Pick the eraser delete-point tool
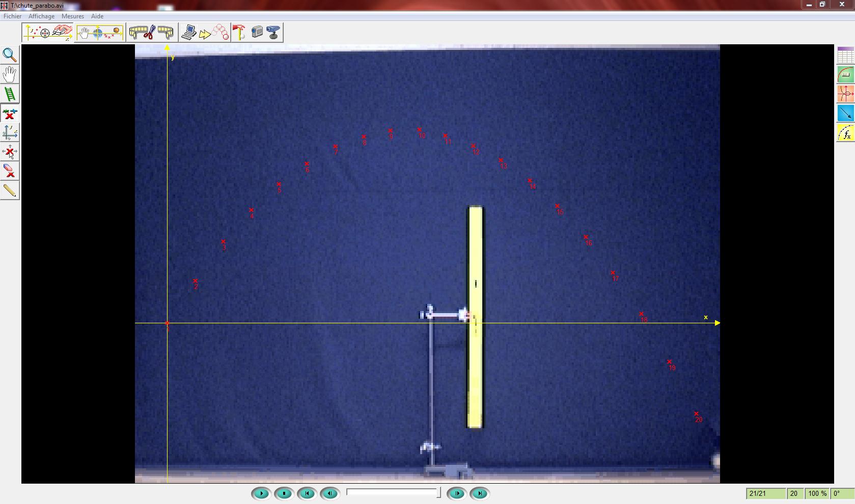The image size is (855, 504). point(10,171)
